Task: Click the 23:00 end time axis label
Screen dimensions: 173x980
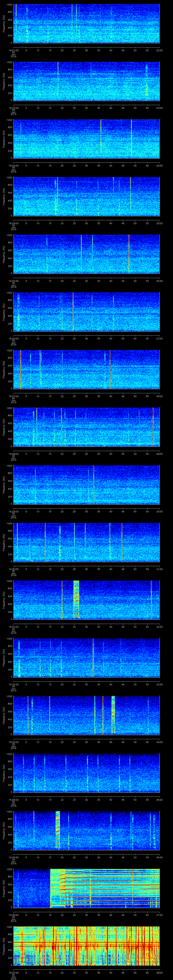Action: coord(159,108)
